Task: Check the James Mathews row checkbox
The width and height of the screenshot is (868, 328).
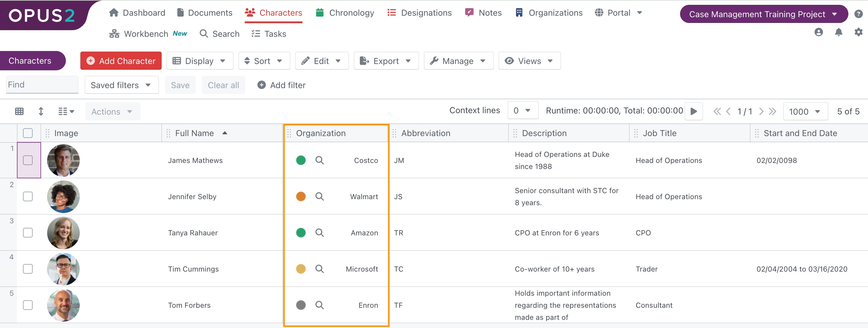Action: [x=28, y=160]
